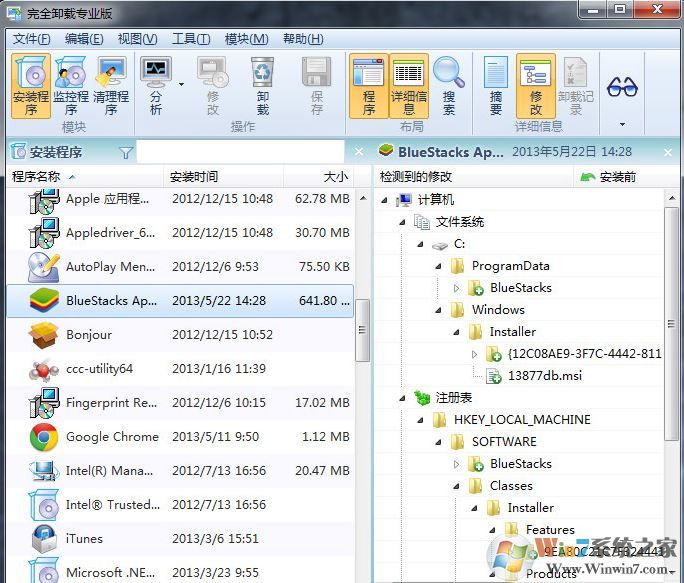Click the filter funnel icon beside 安装程序
Screen dimensions: 684x583
coord(125,153)
